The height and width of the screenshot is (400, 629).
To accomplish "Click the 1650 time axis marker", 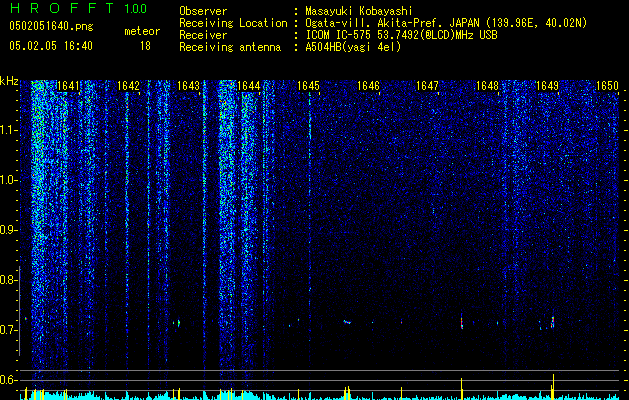I will pos(607,86).
